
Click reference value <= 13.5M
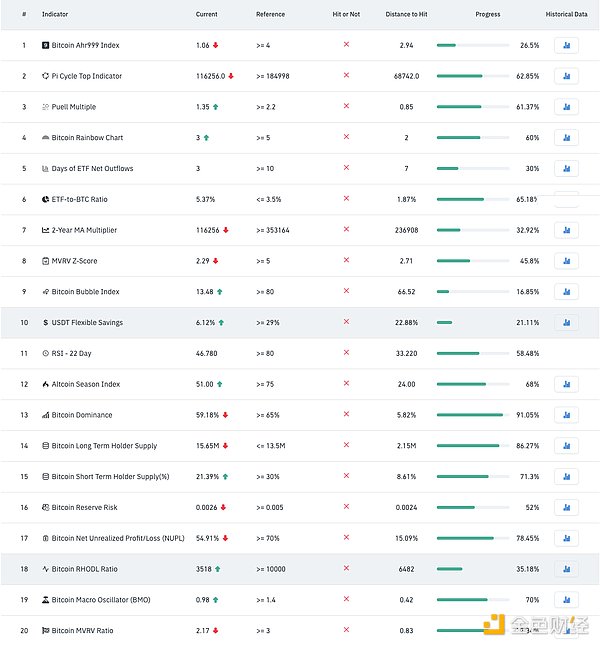click(271, 446)
